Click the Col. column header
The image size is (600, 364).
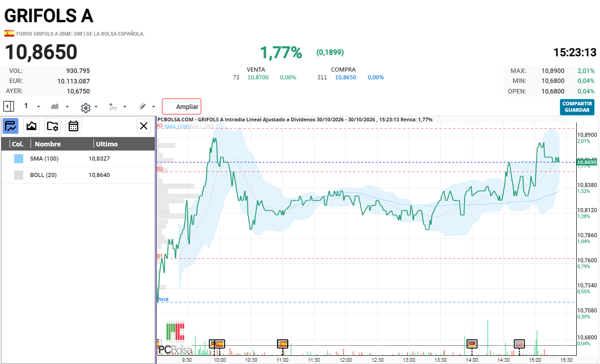(x=18, y=144)
